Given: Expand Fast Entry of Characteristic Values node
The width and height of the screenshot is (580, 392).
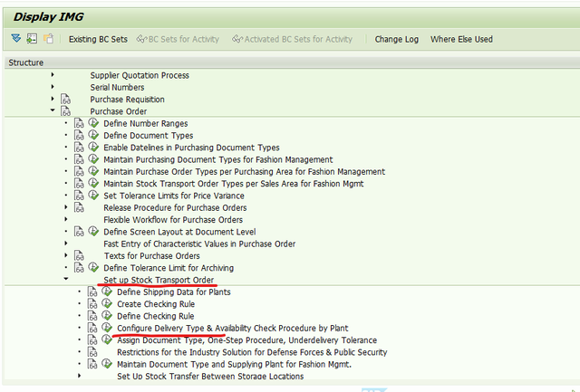Looking at the screenshot, I should click(x=66, y=244).
